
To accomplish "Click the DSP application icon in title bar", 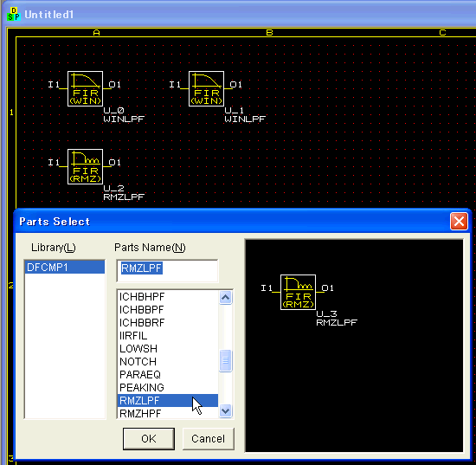I will click(x=14, y=14).
